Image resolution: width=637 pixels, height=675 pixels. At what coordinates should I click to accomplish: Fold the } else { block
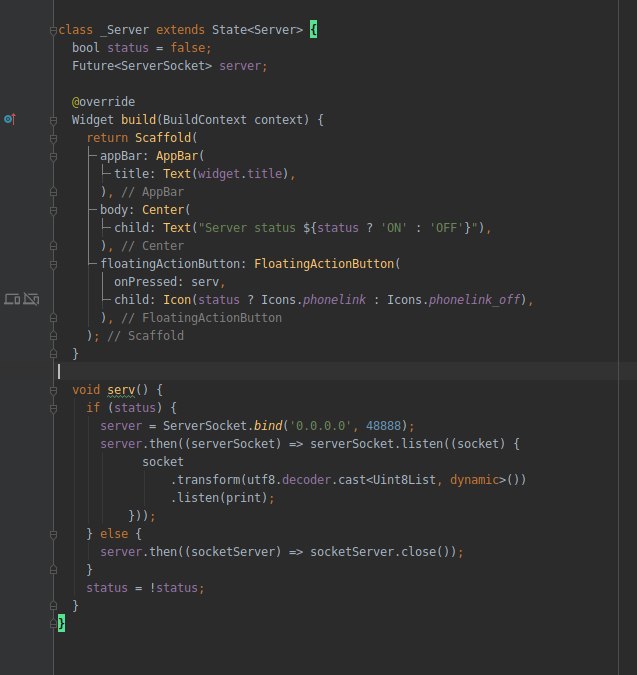point(53,535)
